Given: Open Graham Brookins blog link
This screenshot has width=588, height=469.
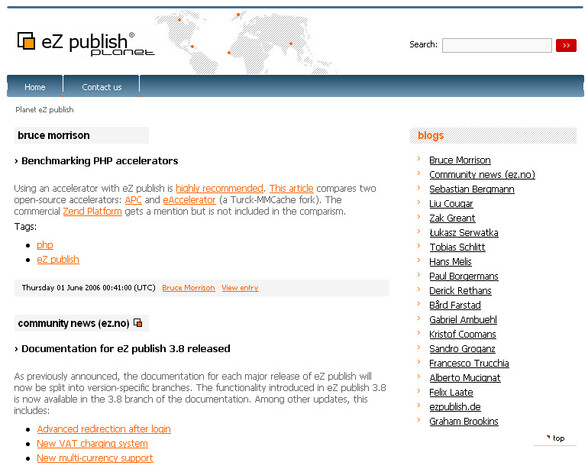Looking at the screenshot, I should point(464,421).
